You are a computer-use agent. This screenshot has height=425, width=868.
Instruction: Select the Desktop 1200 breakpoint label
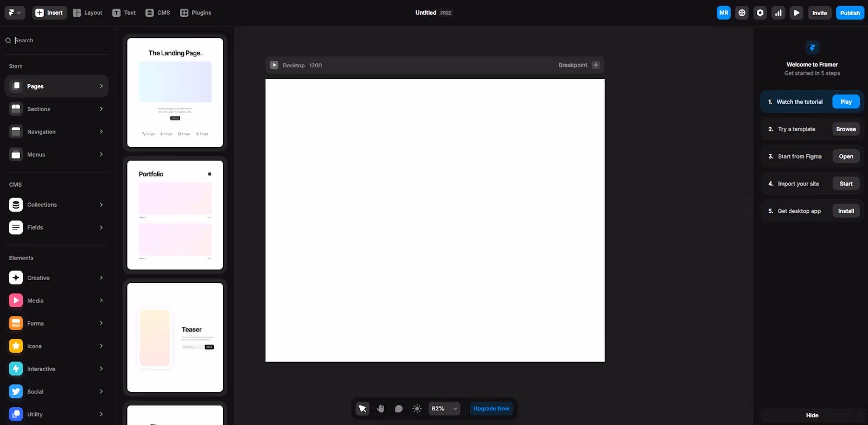point(302,65)
